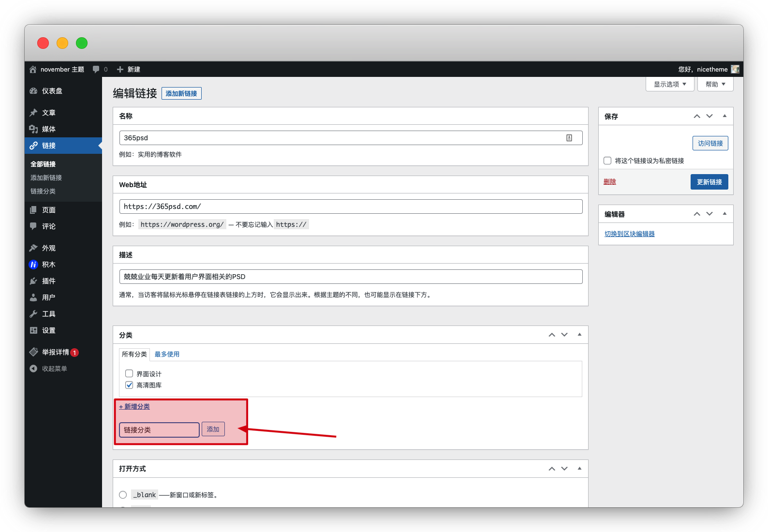Click the pin icon for 文章
Image resolution: width=768 pixels, height=532 pixels.
pos(33,113)
